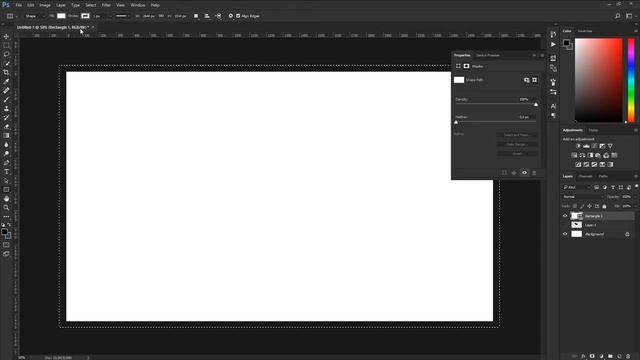Screen dimensions: 640x360
Task: Switch to the Paths tab
Action: click(603, 176)
